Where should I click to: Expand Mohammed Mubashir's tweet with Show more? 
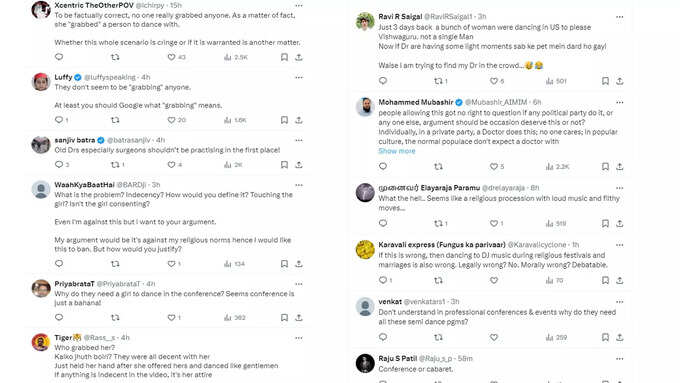397,151
